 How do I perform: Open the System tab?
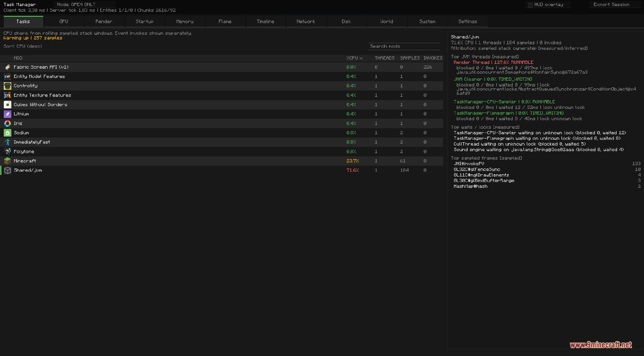click(x=427, y=22)
